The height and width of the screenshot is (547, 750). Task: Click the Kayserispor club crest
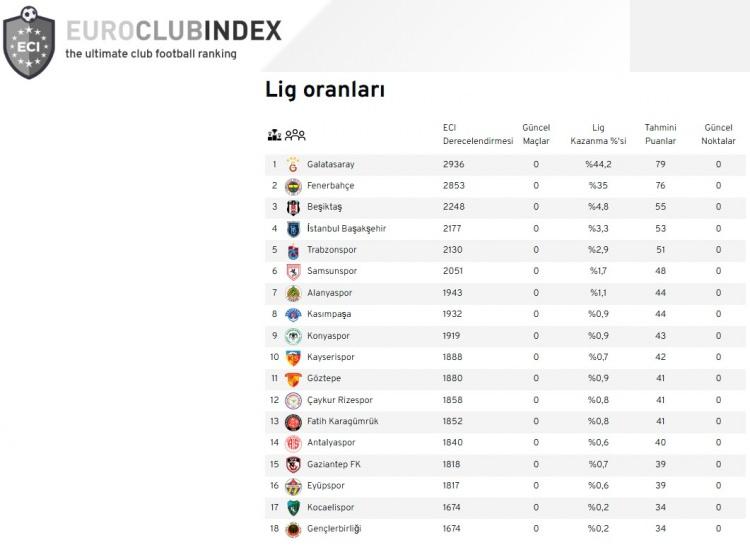coord(293,357)
